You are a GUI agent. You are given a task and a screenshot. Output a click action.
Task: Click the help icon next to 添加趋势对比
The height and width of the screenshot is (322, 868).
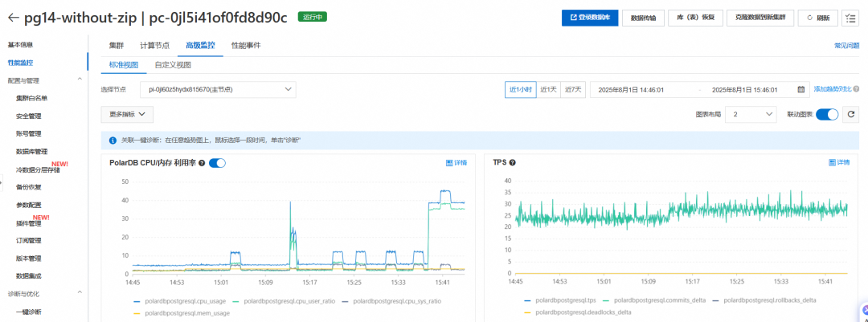pos(857,89)
